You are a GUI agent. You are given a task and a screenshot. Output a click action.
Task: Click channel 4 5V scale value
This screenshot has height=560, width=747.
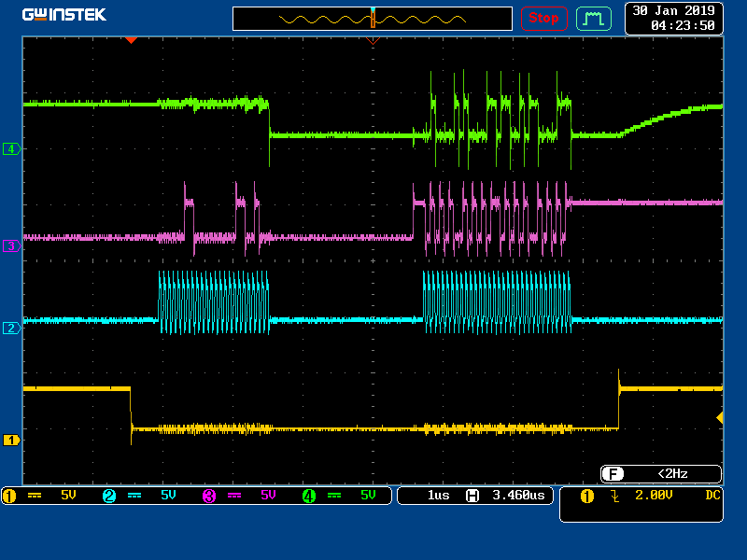(368, 496)
